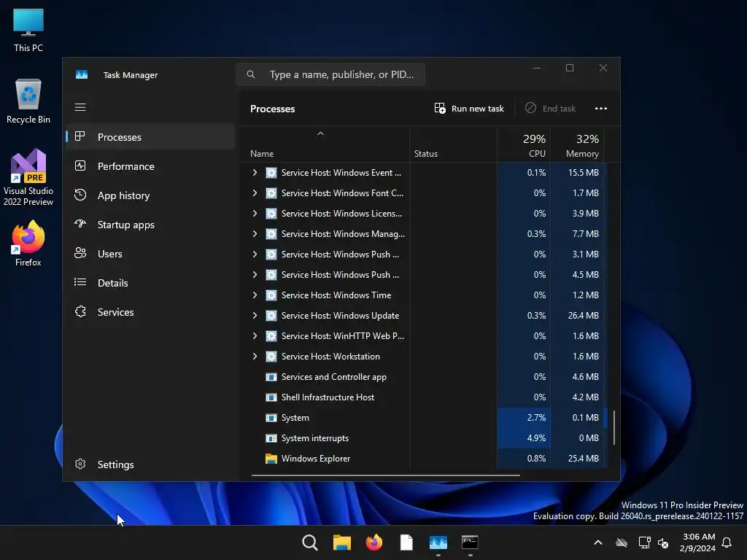Click the Details list icon

[80, 282]
